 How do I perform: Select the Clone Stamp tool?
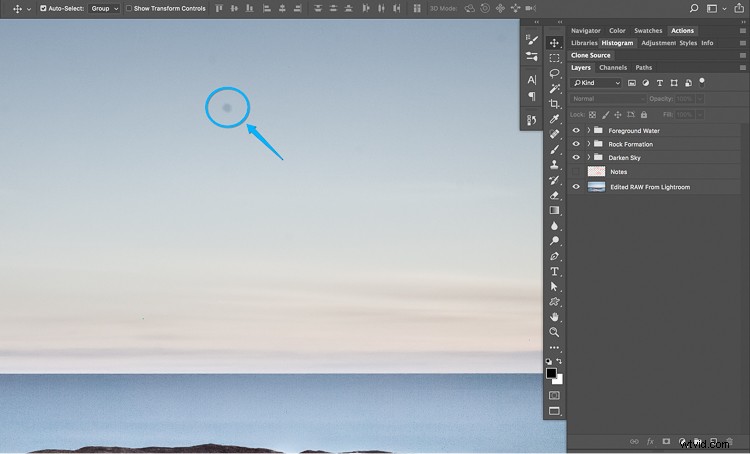tap(554, 165)
